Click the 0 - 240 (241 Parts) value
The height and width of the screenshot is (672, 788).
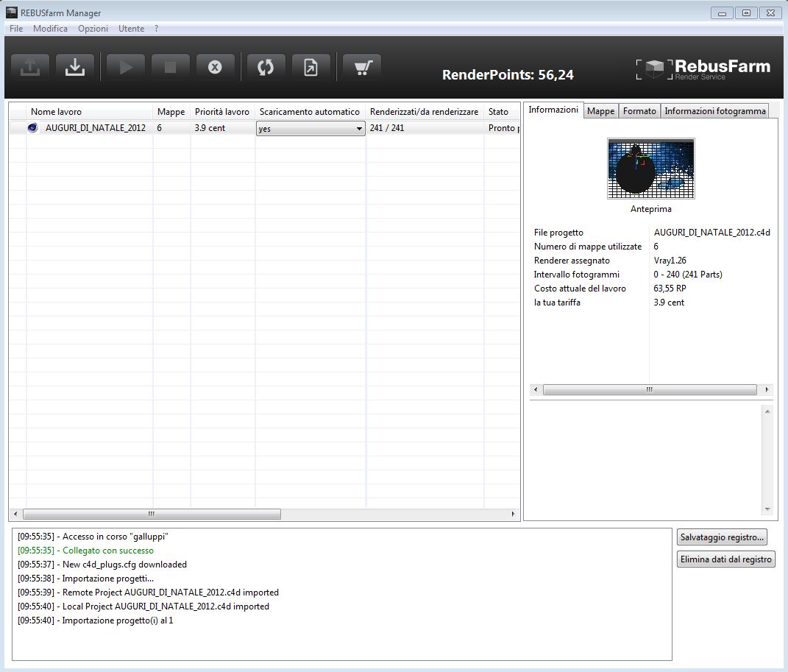coord(688,275)
